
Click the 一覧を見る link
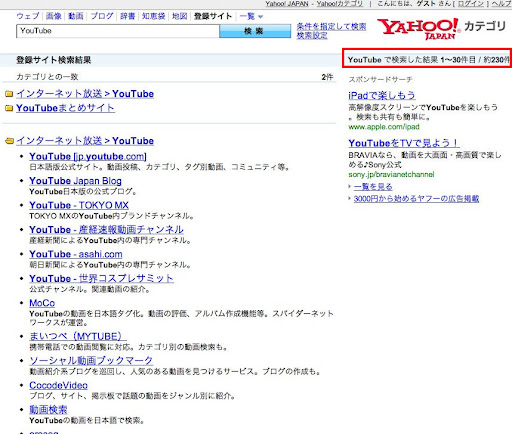373,187
